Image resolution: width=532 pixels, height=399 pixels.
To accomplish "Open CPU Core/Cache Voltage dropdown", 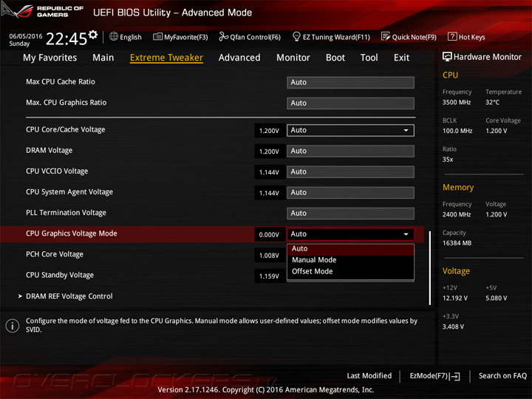I will click(350, 130).
